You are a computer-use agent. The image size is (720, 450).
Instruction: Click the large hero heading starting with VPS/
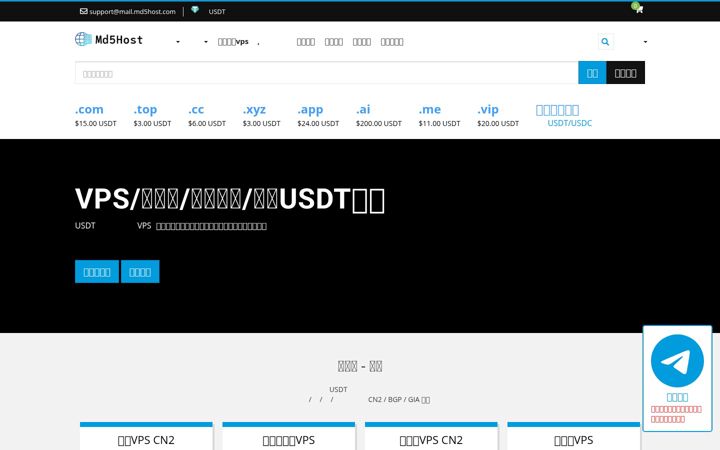point(230,199)
